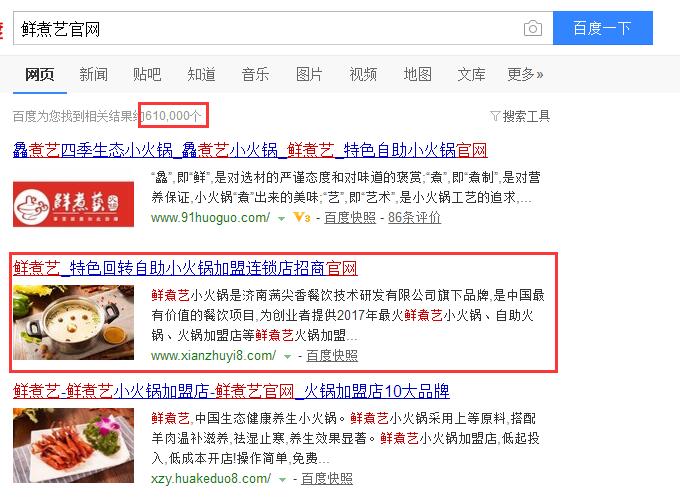Switch to the 图片 tab
This screenshot has width=680, height=499.
pyautogui.click(x=309, y=75)
